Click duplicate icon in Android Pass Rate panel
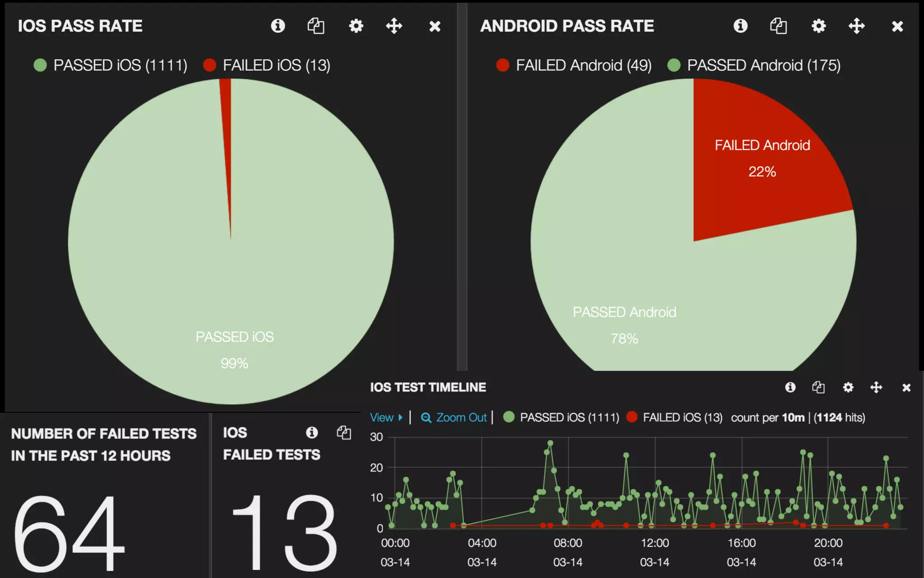 (778, 26)
